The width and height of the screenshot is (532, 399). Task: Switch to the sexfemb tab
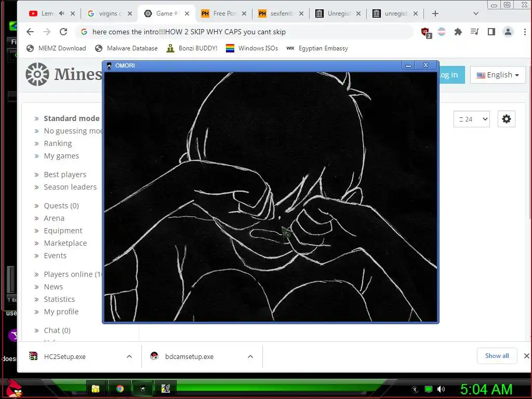click(281, 14)
